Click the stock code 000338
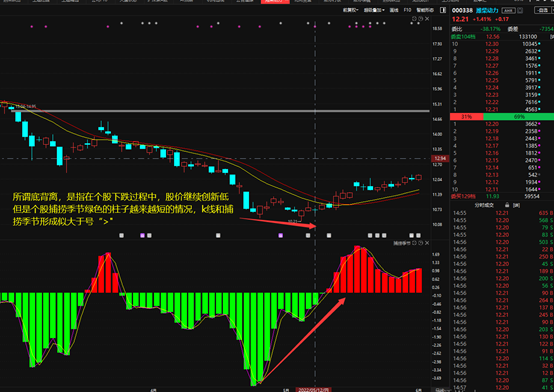This screenshot has height=392, width=554. [462, 11]
